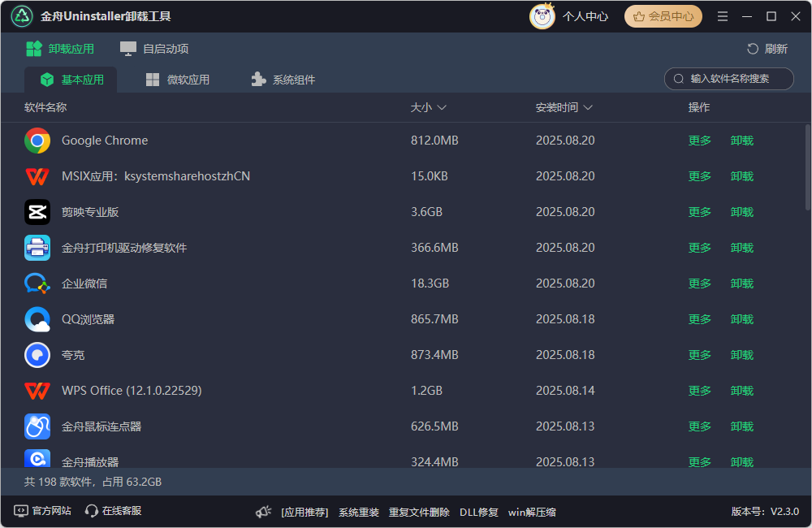This screenshot has height=528, width=812.
Task: Select the 微软应用 tab
Action: 178,80
